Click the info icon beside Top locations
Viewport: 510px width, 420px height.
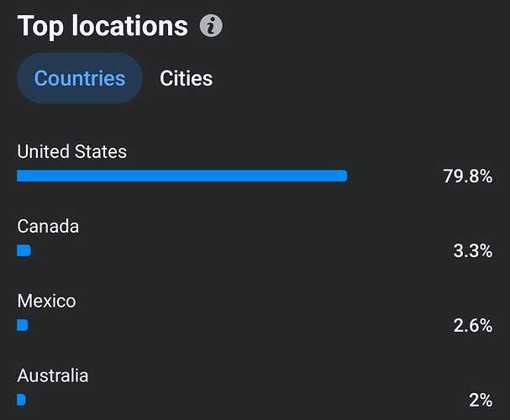[211, 26]
